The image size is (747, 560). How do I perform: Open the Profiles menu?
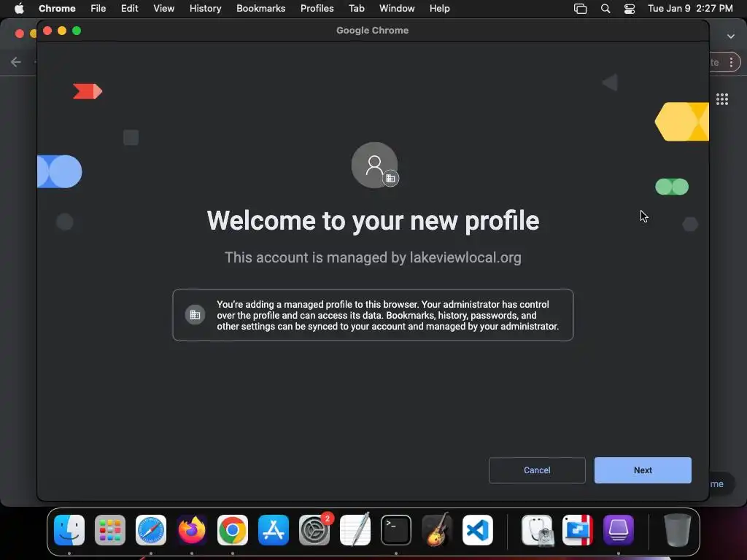pyautogui.click(x=317, y=8)
